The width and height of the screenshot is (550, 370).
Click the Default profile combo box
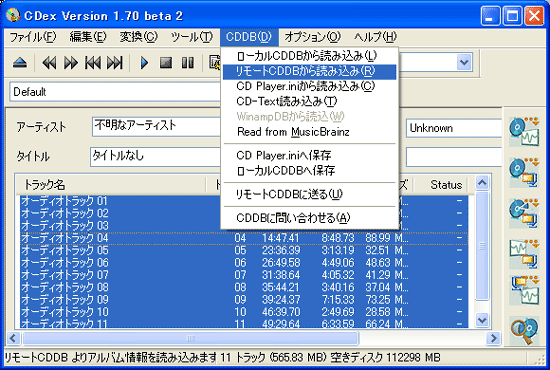point(116,92)
